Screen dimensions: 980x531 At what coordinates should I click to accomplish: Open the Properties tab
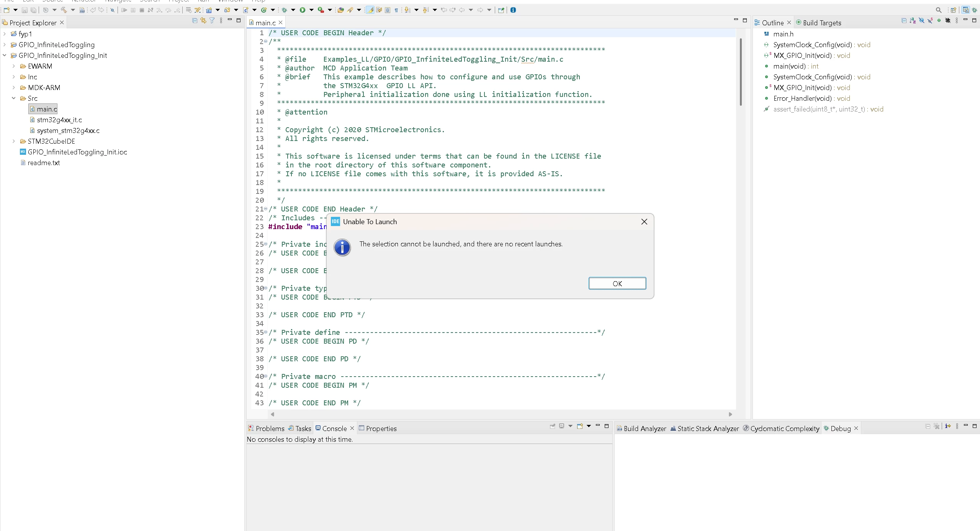[x=378, y=428]
